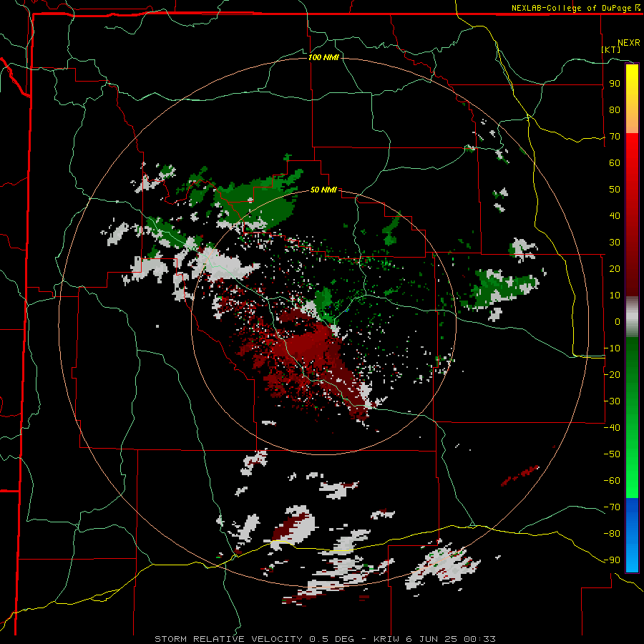Click the -70 value on the velocity scale
644x644 pixels.
click(612, 507)
